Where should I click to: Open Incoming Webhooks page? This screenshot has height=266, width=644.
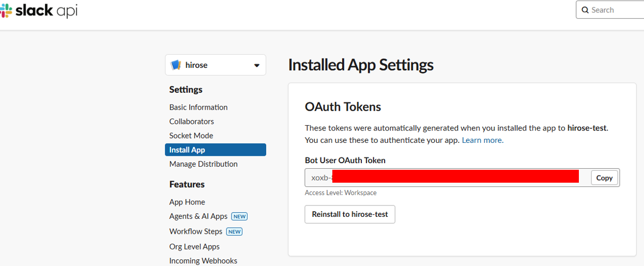[203, 260]
